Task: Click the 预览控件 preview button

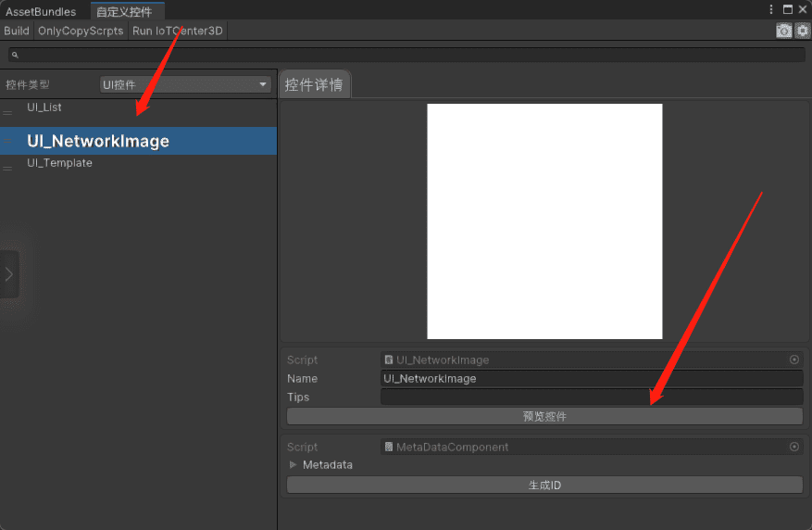Action: point(544,416)
